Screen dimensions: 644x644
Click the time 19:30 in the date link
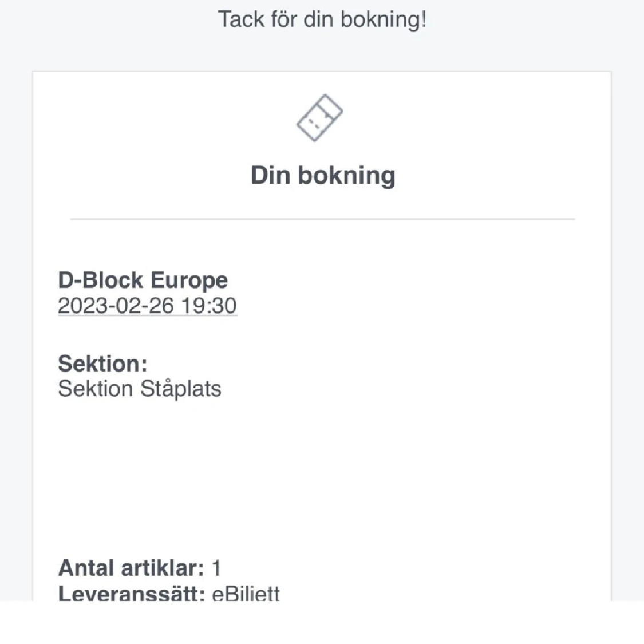pos(209,306)
